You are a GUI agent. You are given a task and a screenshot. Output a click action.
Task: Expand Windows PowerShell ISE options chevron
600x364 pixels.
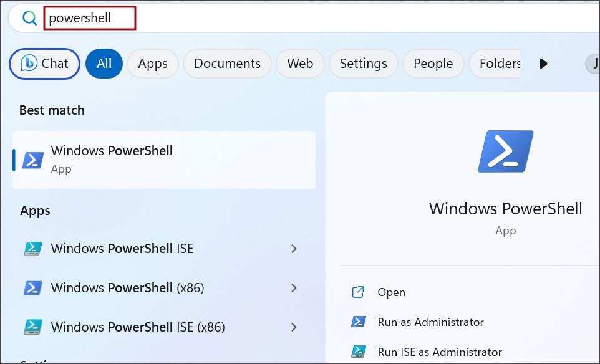[294, 249]
